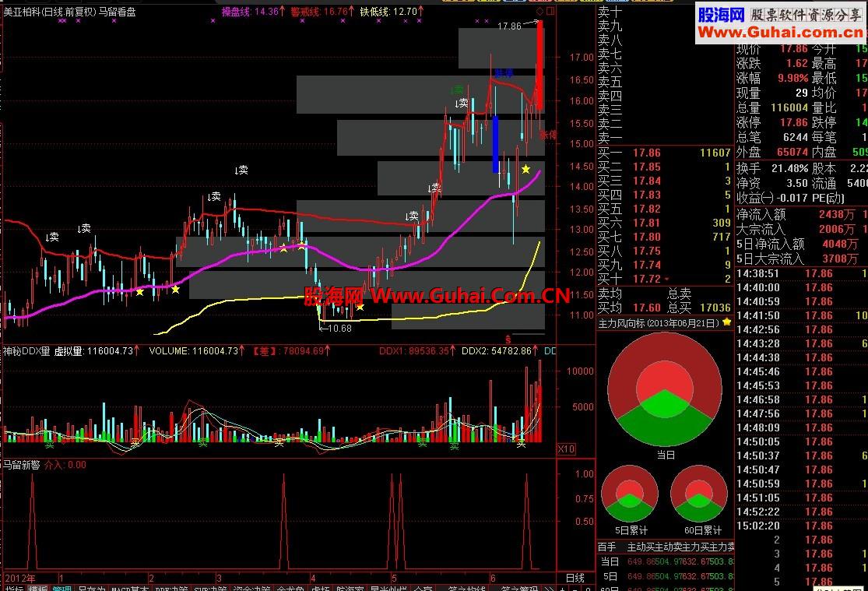This screenshot has width=868, height=591.
Task: Click the 买十 bid row priced 17.72
Action: (664, 280)
